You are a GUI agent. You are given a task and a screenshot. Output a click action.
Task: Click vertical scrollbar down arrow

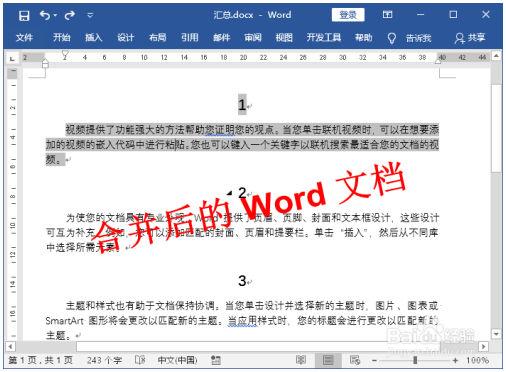pyautogui.click(x=496, y=334)
